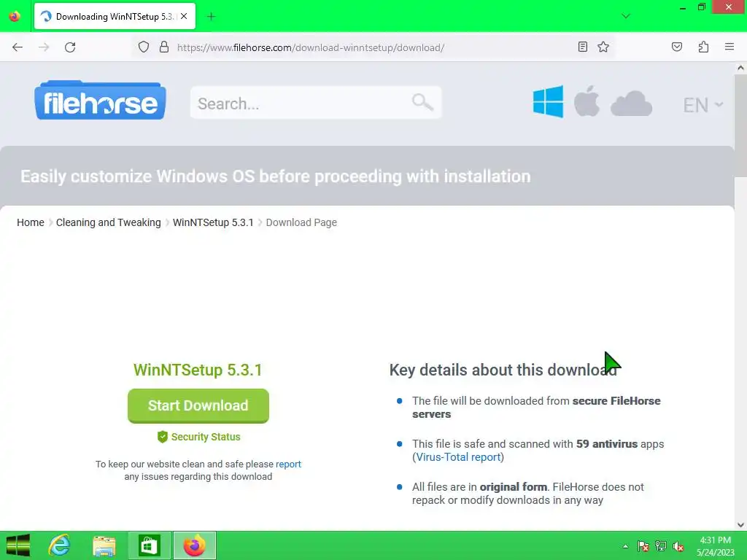Click scrollbar up arrow
Image resolution: width=747 pixels, height=560 pixels.
tap(740, 68)
